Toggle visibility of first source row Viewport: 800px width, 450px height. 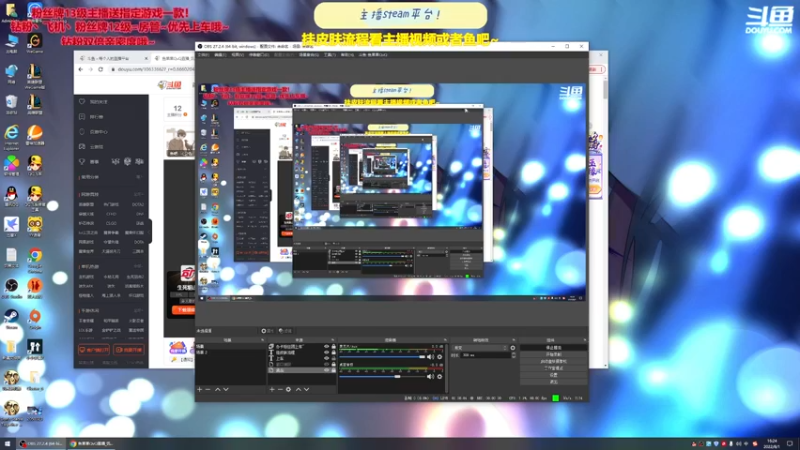tap(327, 346)
